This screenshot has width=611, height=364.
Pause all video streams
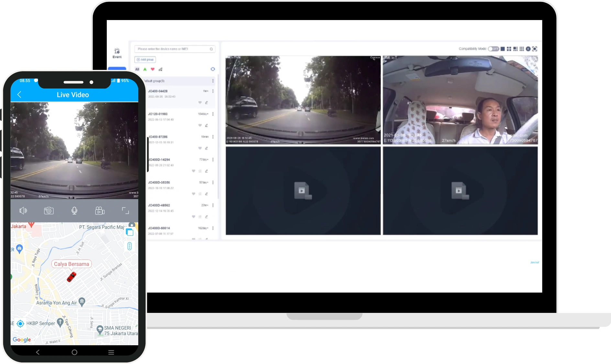(x=528, y=49)
